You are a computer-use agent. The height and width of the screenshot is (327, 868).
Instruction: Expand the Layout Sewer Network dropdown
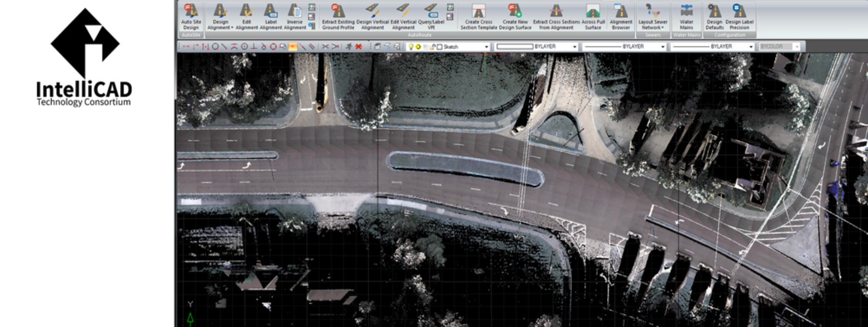tap(663, 28)
